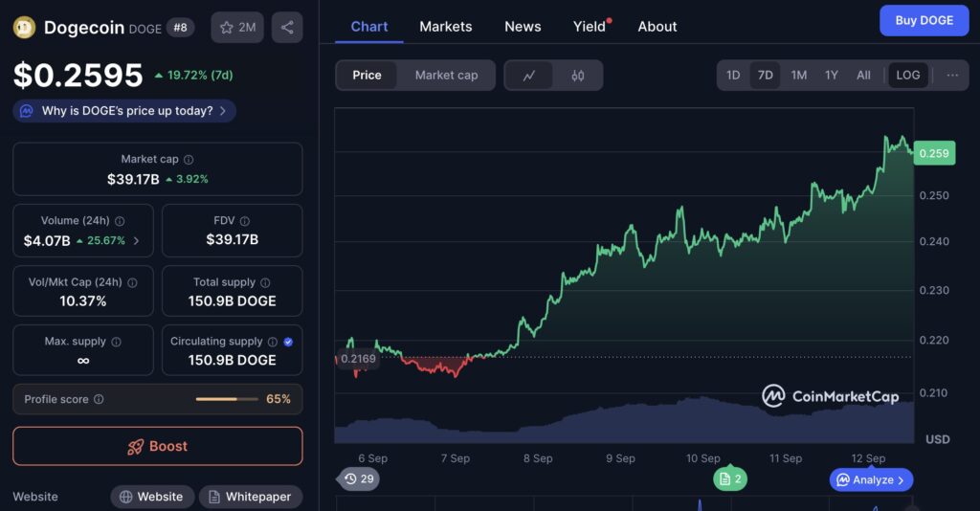Click the 65% profile score value
The width and height of the screenshot is (980, 511).
(x=278, y=399)
